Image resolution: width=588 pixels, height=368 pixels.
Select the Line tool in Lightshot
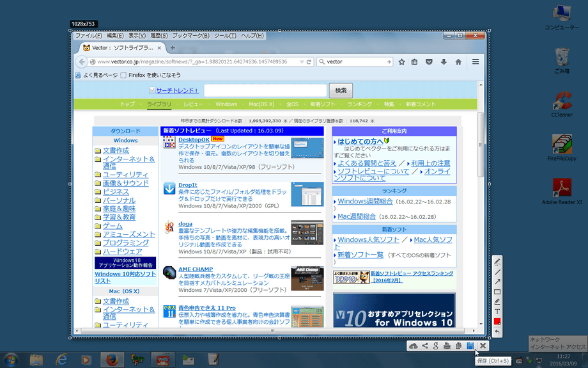click(x=497, y=271)
